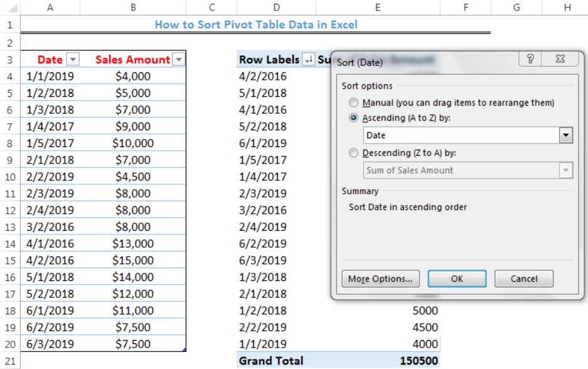Click the cell containing $10,000
The image size is (588, 369).
(x=133, y=141)
